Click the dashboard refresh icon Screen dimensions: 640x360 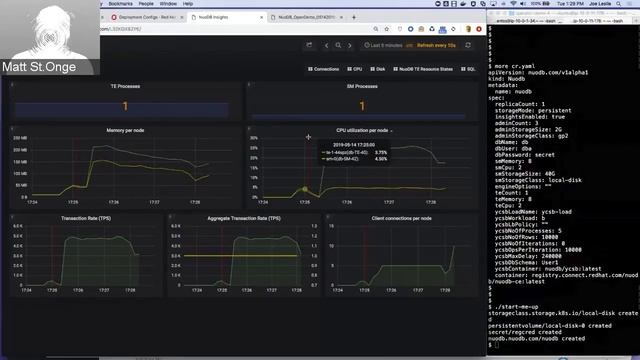tap(468, 45)
